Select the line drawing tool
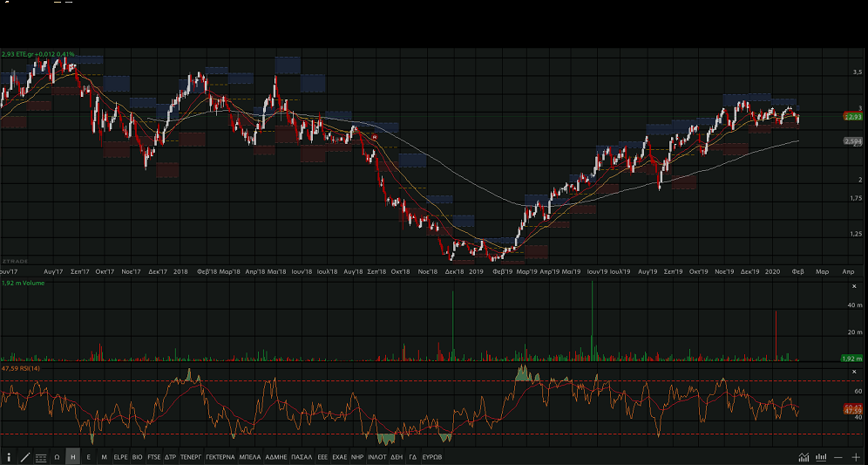 24,456
